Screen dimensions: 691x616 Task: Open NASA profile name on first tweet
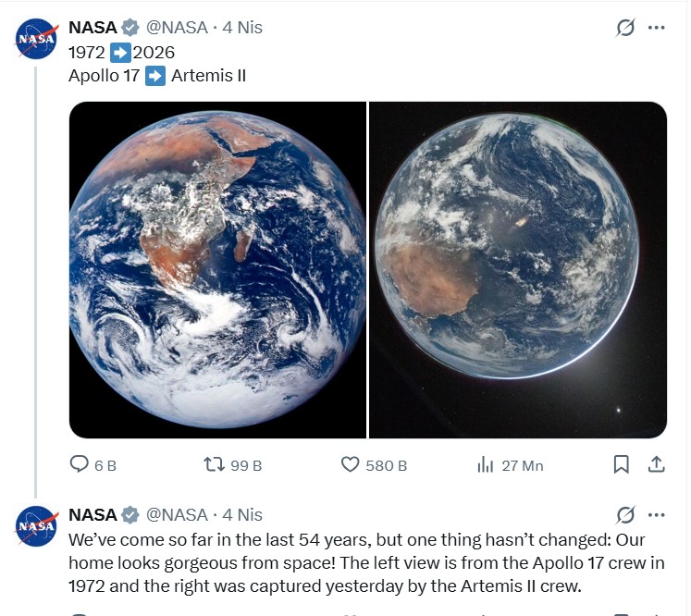pyautogui.click(x=93, y=28)
